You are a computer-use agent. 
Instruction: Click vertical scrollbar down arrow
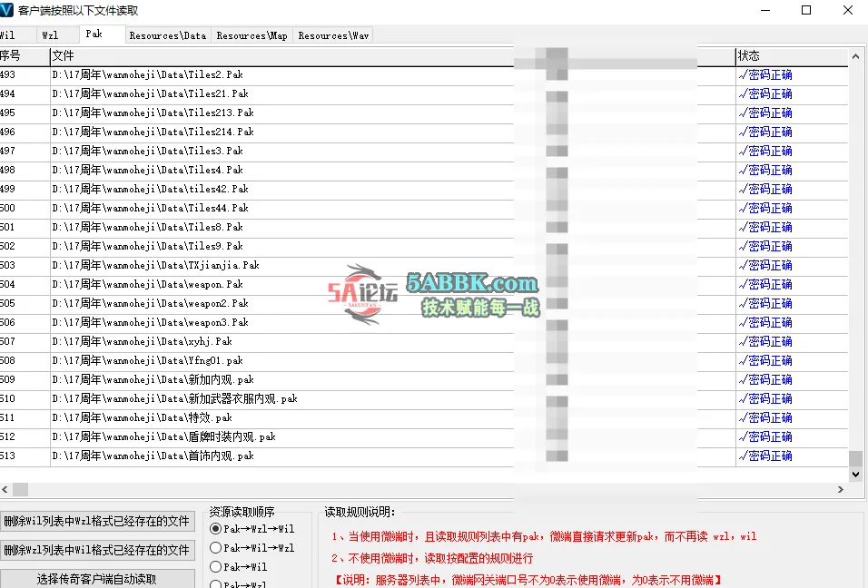coord(855,474)
